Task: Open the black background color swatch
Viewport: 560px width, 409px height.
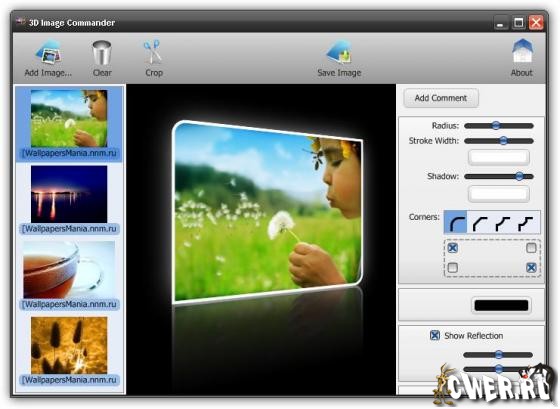Action: [x=501, y=305]
